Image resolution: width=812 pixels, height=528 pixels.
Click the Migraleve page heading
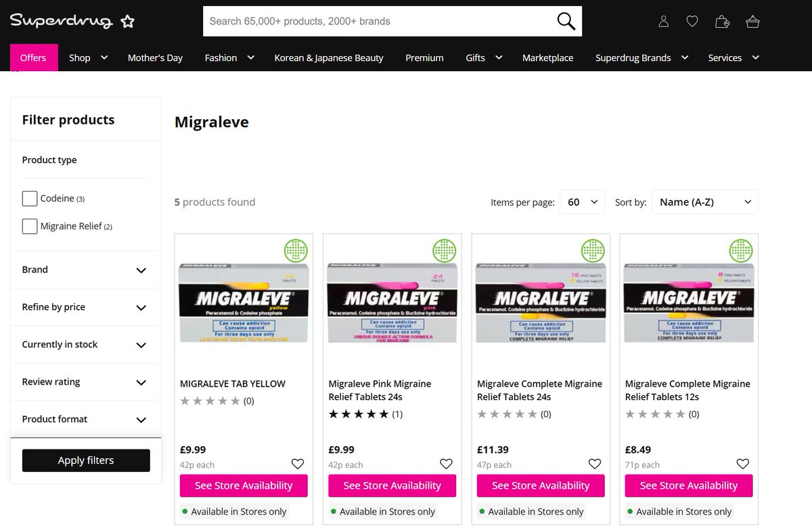212,122
